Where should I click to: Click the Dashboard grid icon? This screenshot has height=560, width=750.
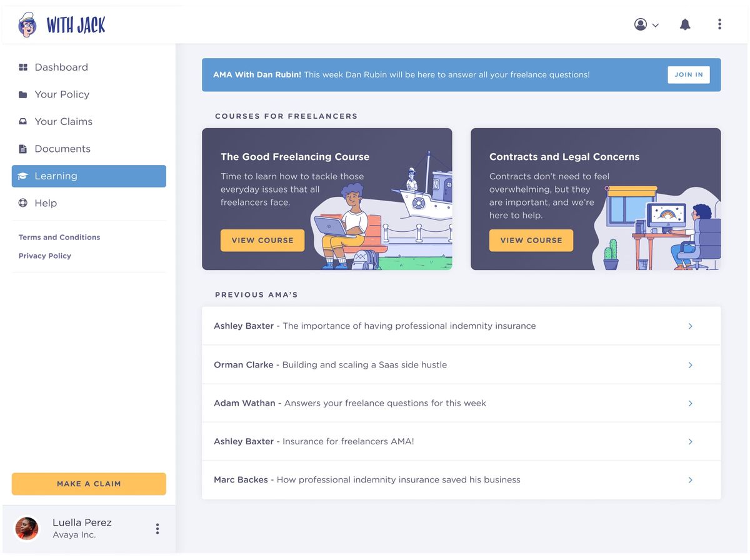click(23, 67)
